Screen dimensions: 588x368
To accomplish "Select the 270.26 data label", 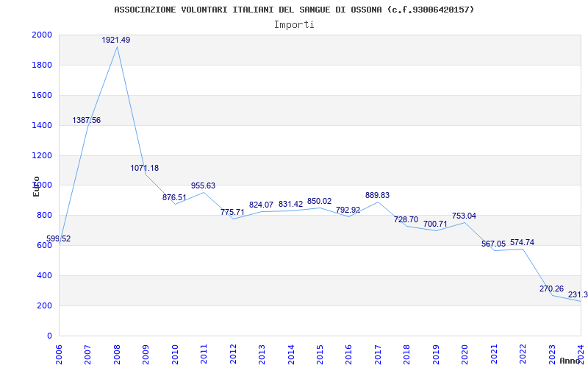I will (x=552, y=289).
